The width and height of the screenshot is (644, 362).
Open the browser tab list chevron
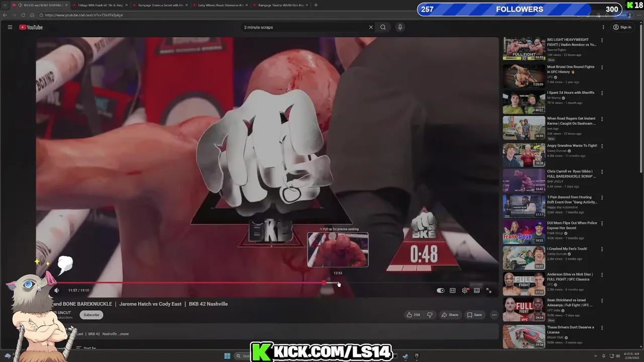[5, 5]
